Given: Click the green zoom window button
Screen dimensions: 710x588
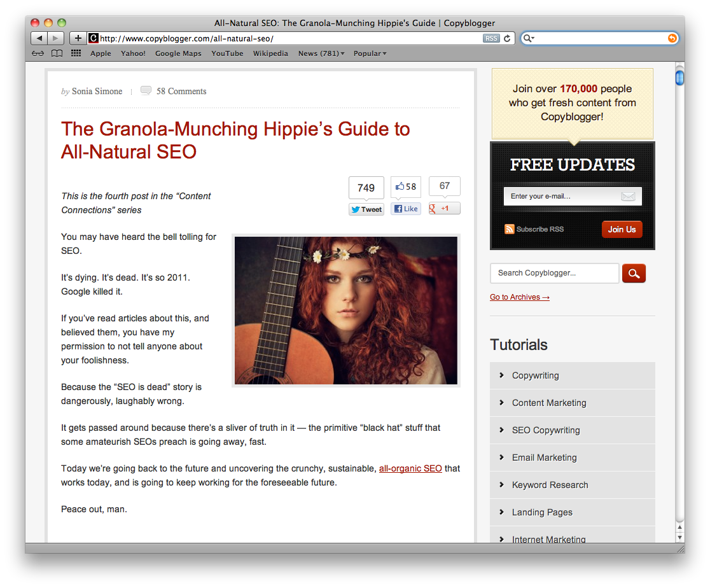Looking at the screenshot, I should pyautogui.click(x=62, y=23).
